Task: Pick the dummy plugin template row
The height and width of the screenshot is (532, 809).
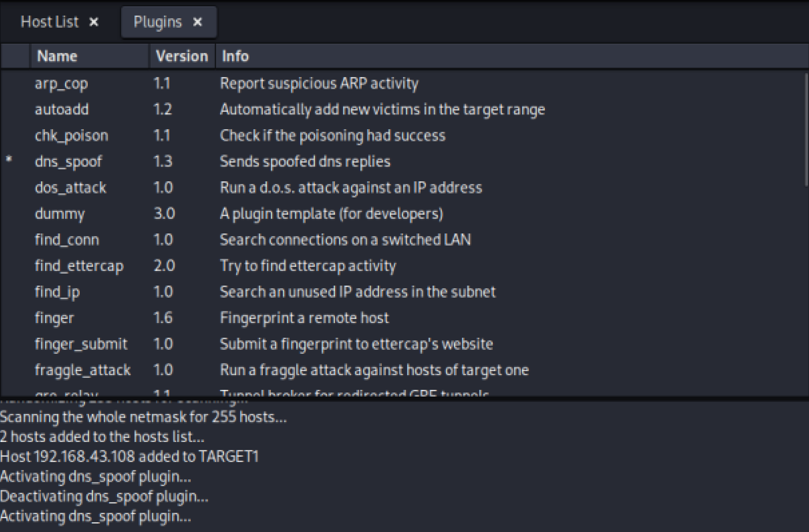Action: (60, 214)
